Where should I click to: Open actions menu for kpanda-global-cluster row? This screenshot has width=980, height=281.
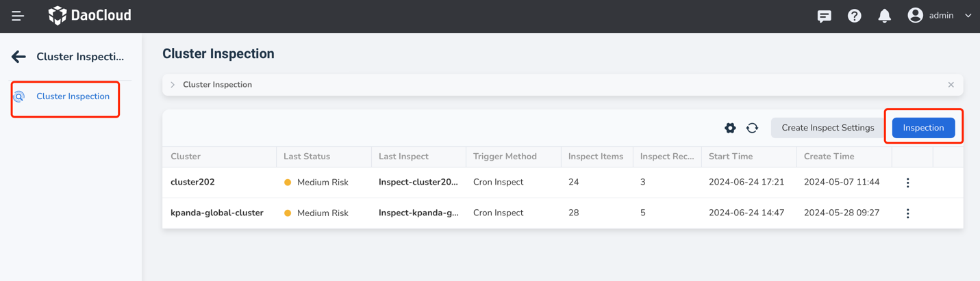click(907, 213)
